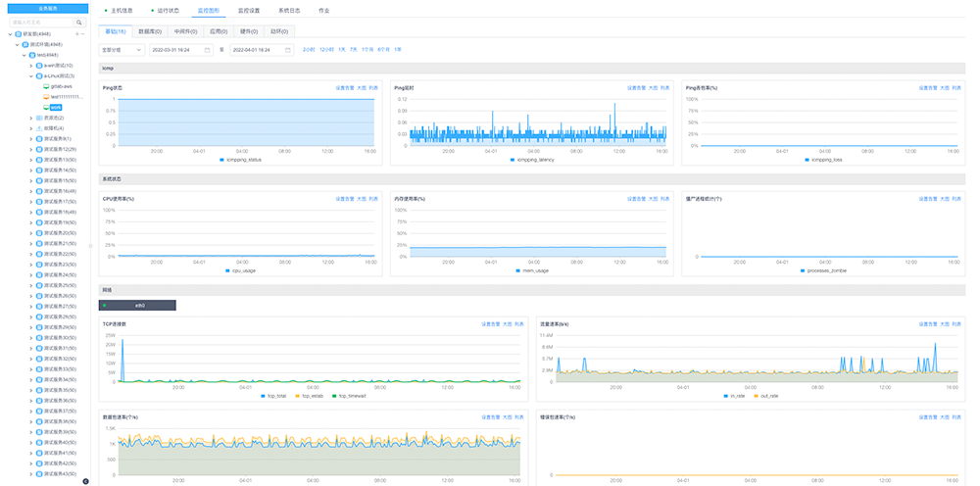Click the a-Linux测试(3) group icon
This screenshot has width=980, height=486.
[x=39, y=75]
